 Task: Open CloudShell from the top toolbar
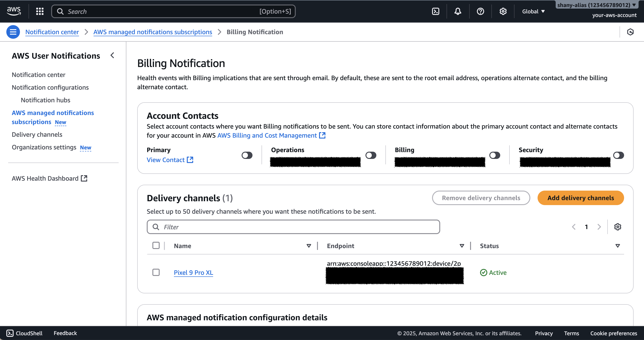435,11
